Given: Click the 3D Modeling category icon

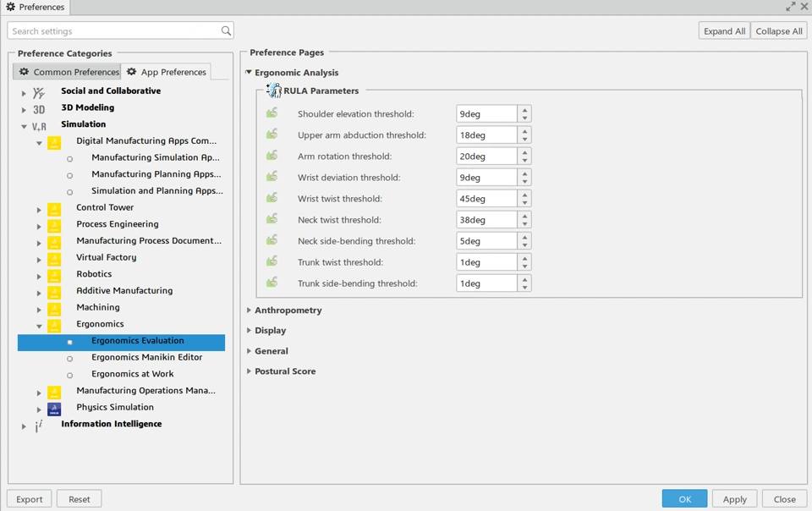Looking at the screenshot, I should click(x=39, y=109).
